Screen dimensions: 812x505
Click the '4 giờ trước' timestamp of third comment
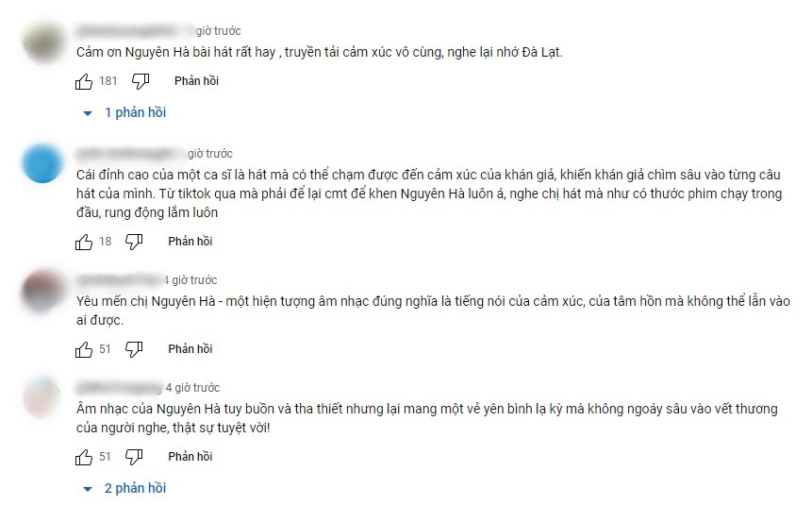(x=191, y=280)
